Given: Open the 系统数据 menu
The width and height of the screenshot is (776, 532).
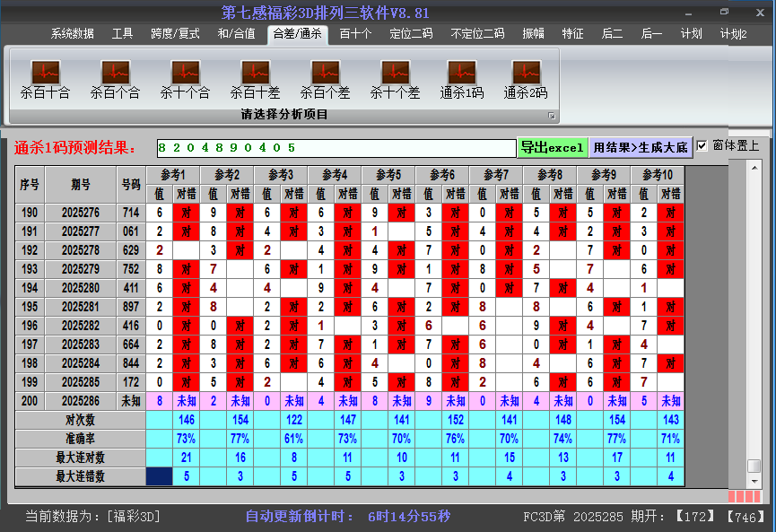Looking at the screenshot, I should [73, 34].
